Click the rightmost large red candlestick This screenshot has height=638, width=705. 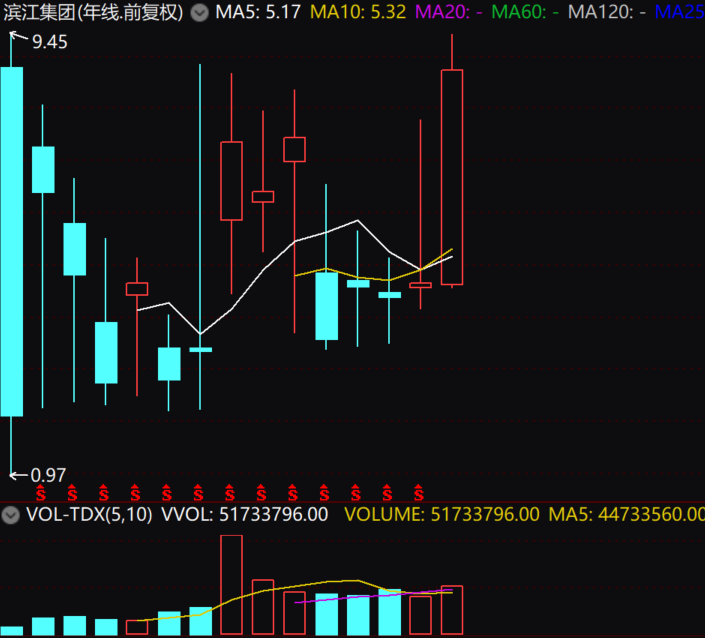pyautogui.click(x=452, y=177)
